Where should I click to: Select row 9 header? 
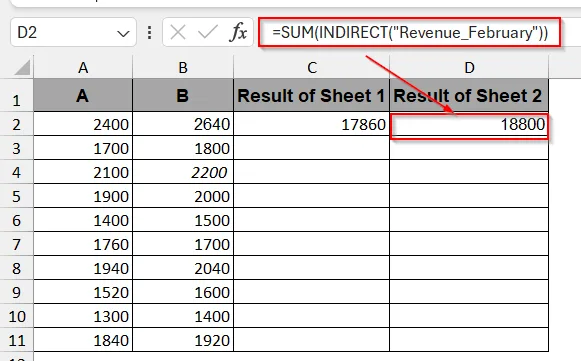pyautogui.click(x=16, y=292)
